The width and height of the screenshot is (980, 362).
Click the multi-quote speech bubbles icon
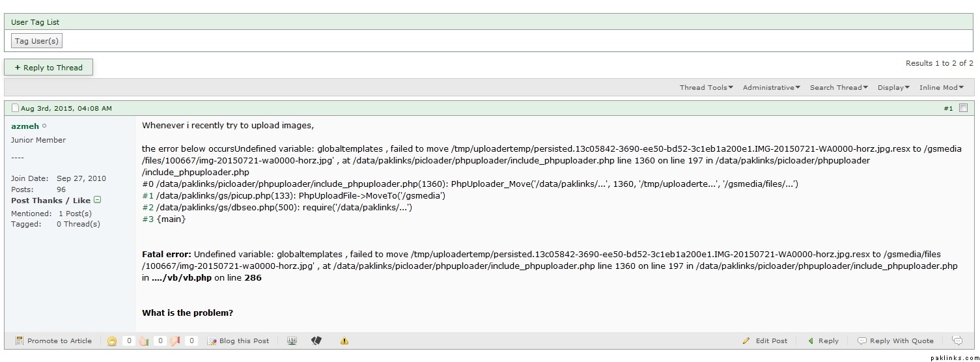tap(957, 341)
